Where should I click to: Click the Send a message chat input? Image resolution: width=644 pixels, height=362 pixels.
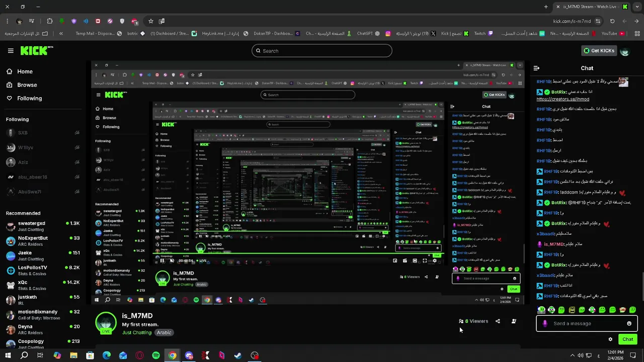point(587,323)
